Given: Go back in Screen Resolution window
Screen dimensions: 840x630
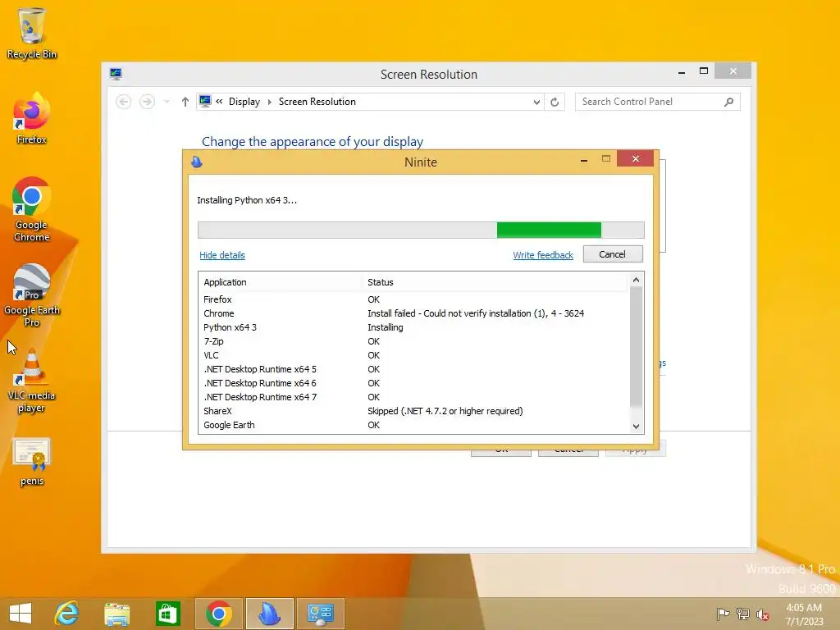Looking at the screenshot, I should click(124, 102).
